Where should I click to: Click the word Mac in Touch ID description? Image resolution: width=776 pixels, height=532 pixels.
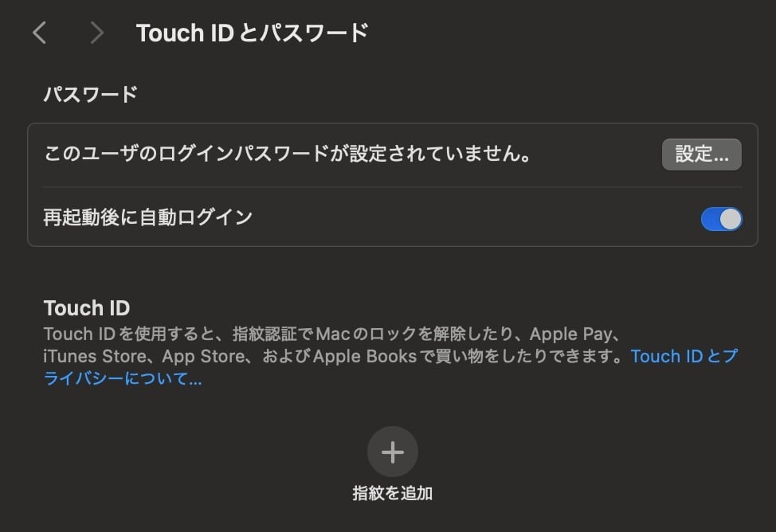[x=333, y=334]
